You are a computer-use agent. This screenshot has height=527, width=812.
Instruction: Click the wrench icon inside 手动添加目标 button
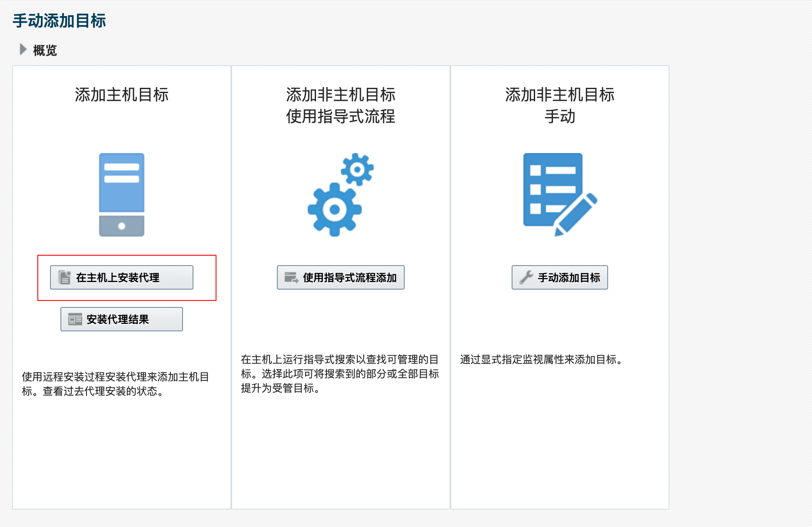click(x=527, y=277)
